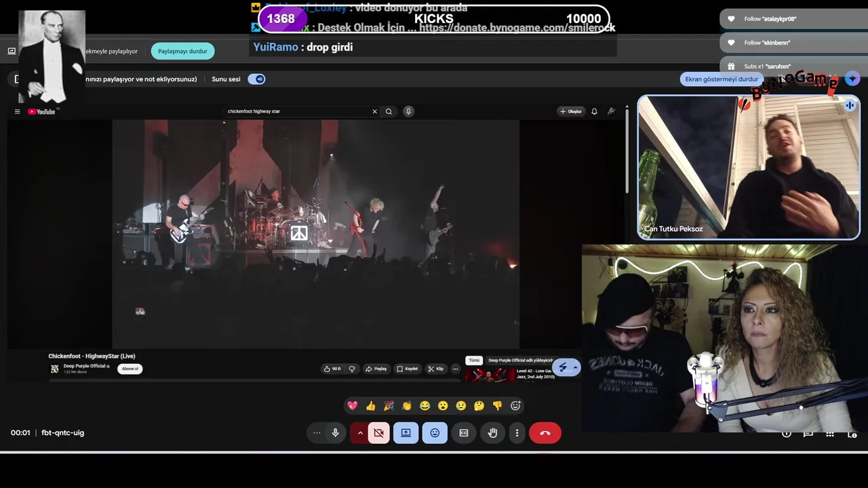Open YouTube notifications bell
The image size is (868, 488).
(594, 111)
